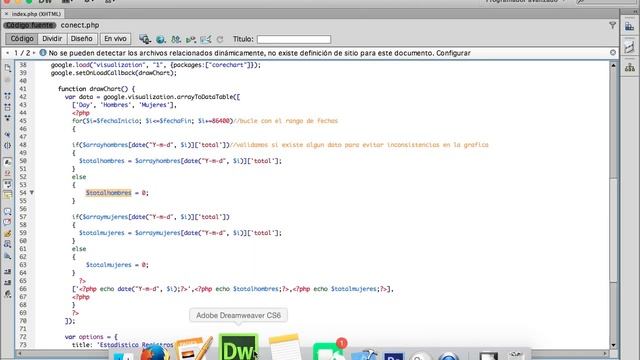Click Collapse Selection coding icon
The width and height of the screenshot is (640, 360).
7,107
